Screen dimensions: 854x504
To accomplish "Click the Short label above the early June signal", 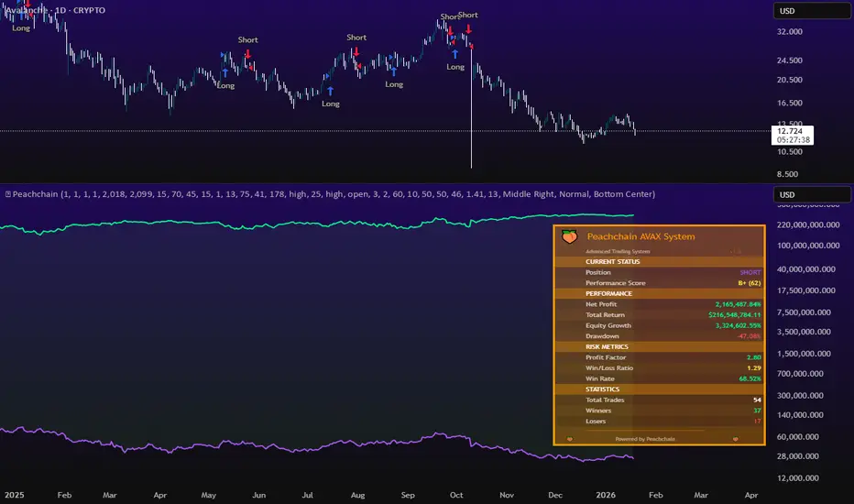I will coord(247,39).
